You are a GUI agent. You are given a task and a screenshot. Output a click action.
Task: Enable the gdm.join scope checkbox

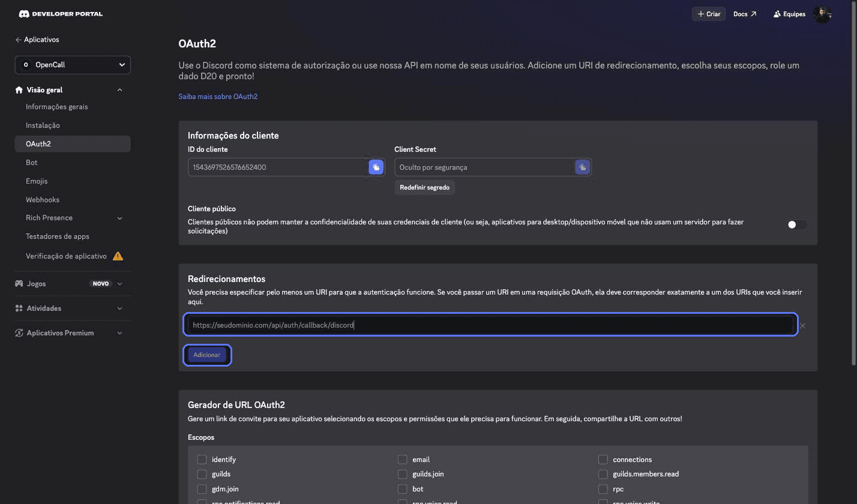tap(202, 489)
